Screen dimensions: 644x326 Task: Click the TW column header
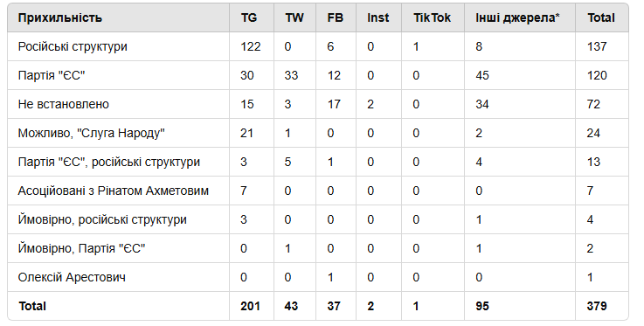(x=294, y=17)
